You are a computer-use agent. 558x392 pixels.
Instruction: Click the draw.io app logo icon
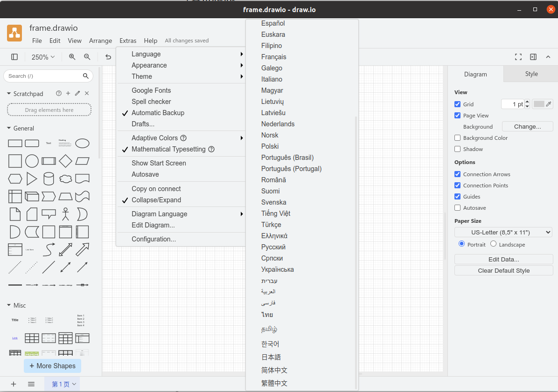14,33
